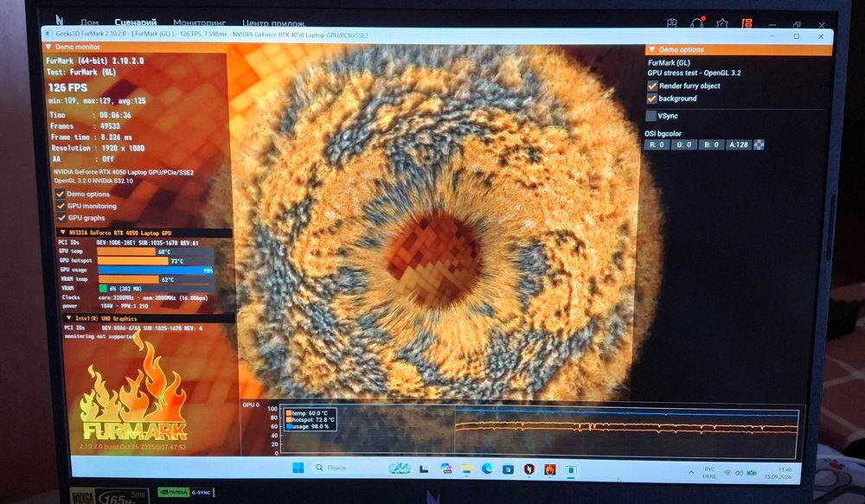Open the Windows Start menu
This screenshot has height=504, width=865.
point(298,469)
